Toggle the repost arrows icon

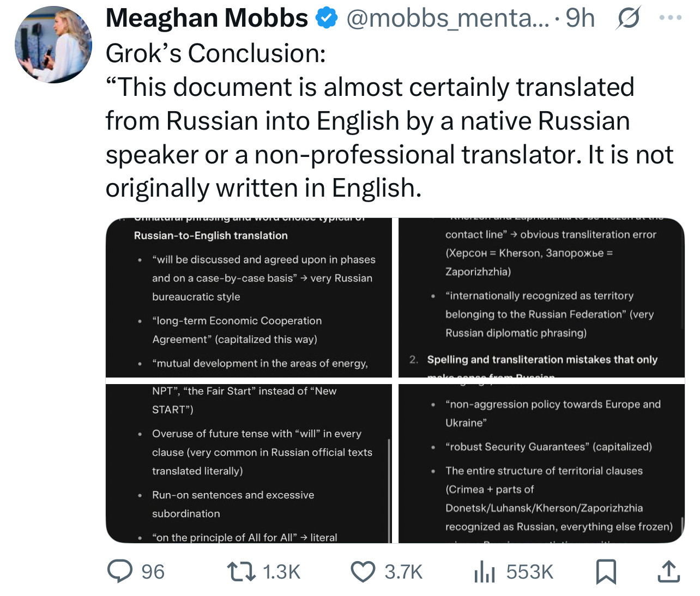click(x=241, y=571)
